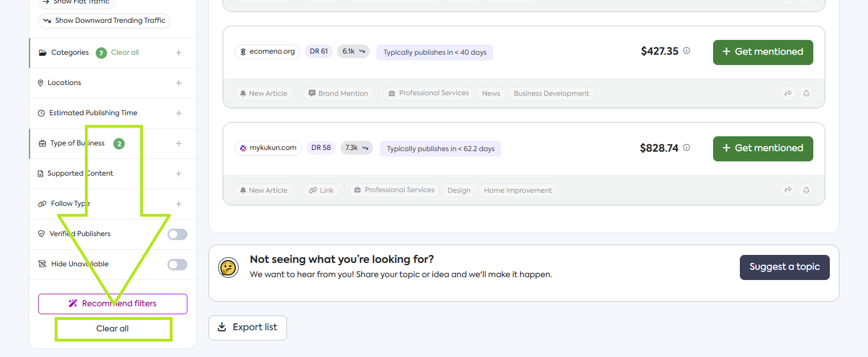Toggle Show Downward Trending Traffic filter

(104, 21)
